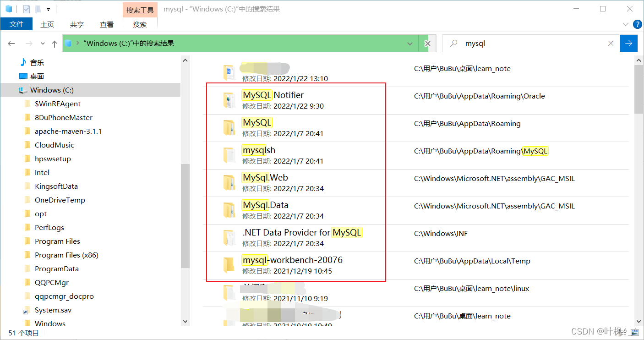The height and width of the screenshot is (340, 644).
Task: Select 桌面 in navigation pane
Action: point(37,76)
